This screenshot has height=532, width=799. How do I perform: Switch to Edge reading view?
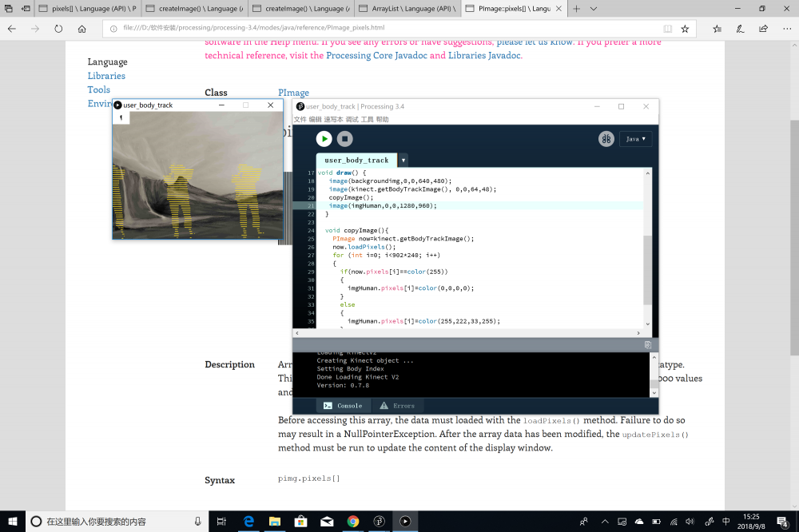click(667, 29)
